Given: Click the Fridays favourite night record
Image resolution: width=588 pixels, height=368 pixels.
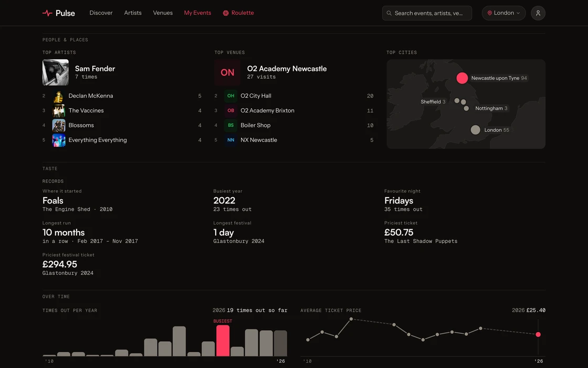Looking at the screenshot, I should tap(398, 200).
